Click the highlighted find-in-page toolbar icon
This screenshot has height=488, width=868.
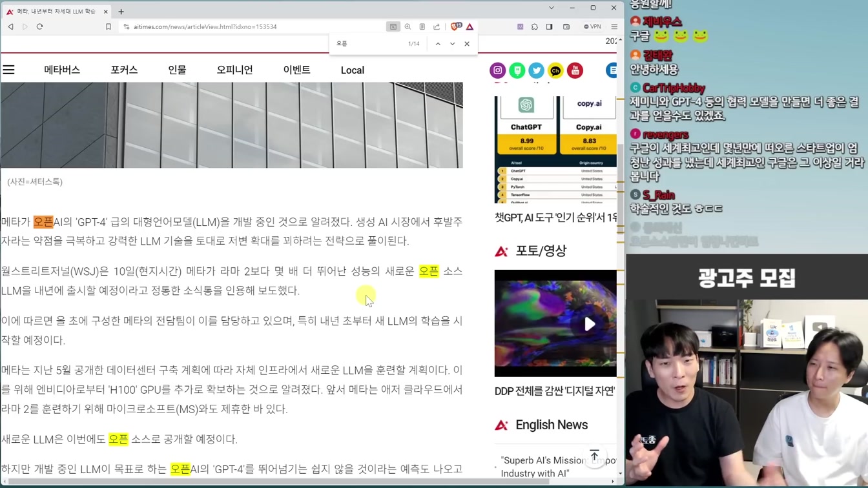[x=393, y=26]
